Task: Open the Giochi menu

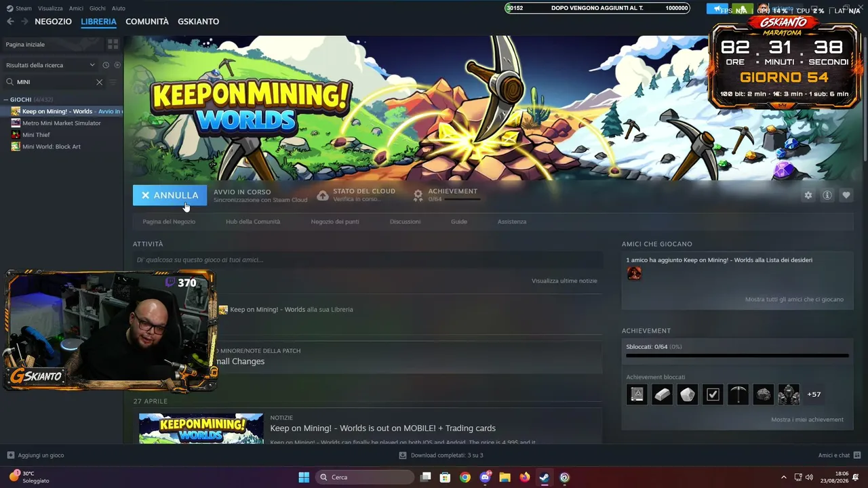Action: (x=97, y=9)
